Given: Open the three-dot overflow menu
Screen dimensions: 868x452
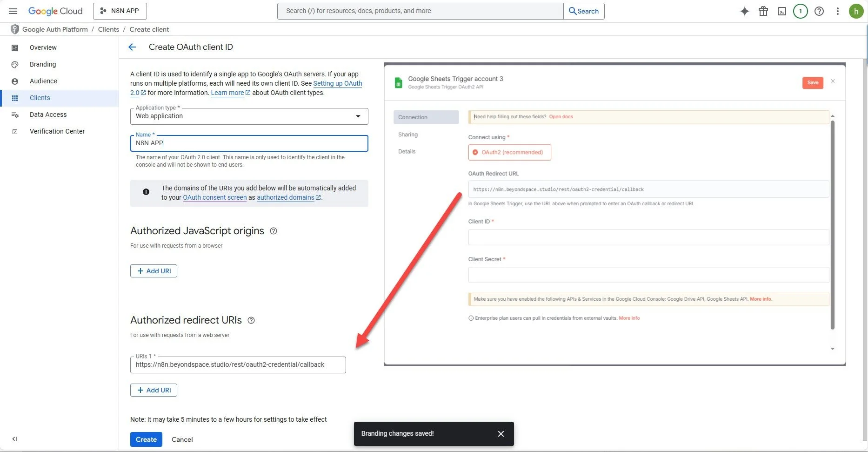Looking at the screenshot, I should pos(837,11).
